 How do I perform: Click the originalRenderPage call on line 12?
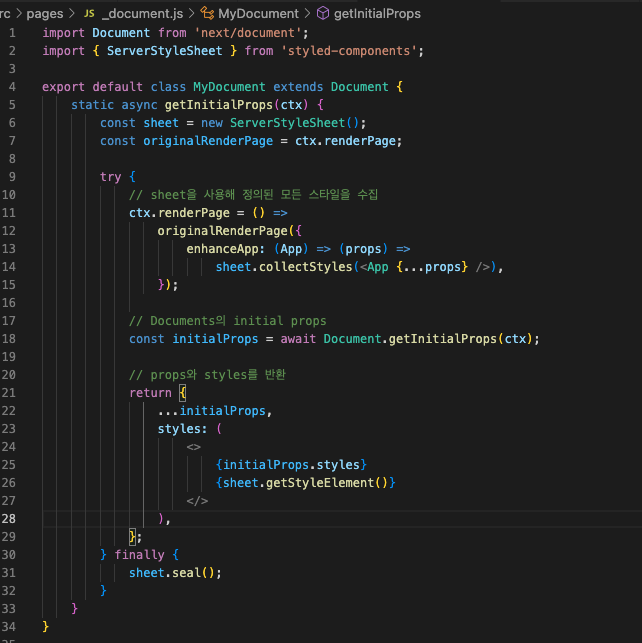point(223,231)
